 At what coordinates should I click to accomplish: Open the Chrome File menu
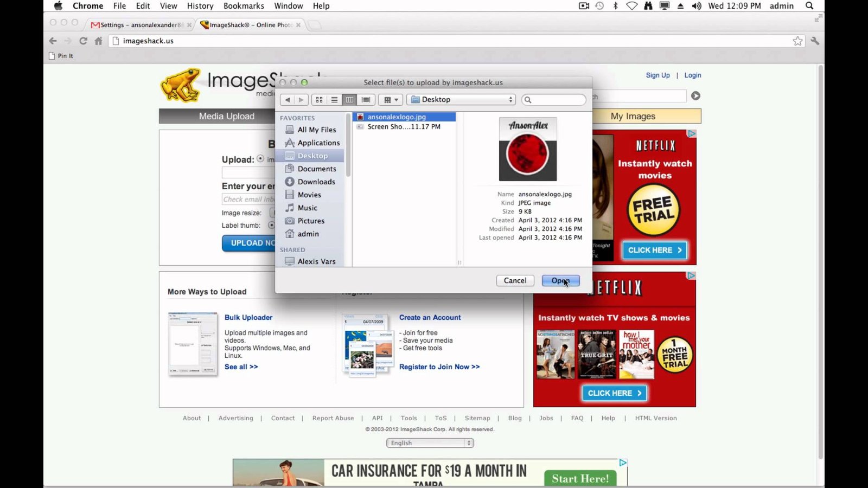tap(119, 6)
